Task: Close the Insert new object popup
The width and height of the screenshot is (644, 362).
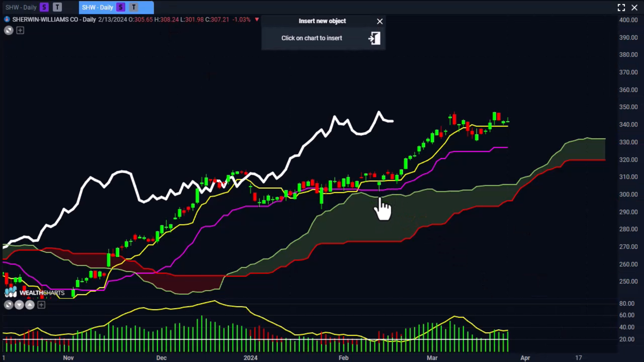Action: (380, 21)
